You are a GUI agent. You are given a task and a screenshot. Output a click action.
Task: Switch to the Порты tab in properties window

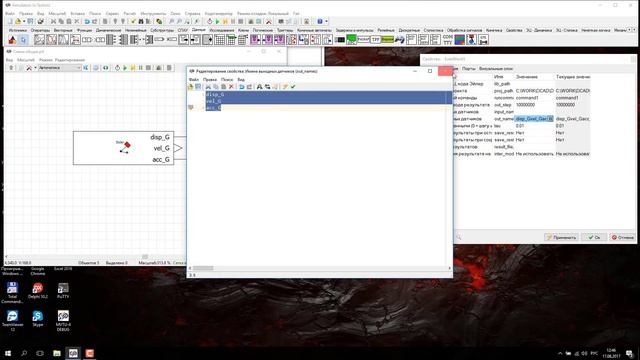pos(469,69)
